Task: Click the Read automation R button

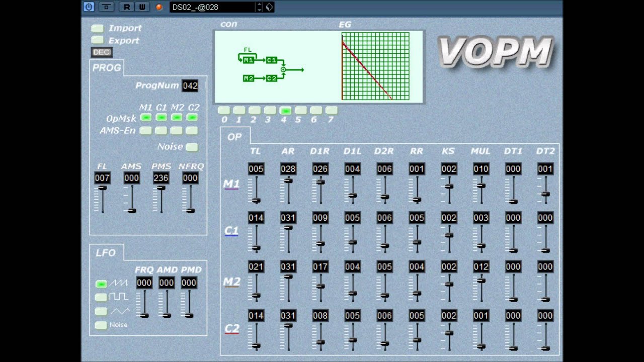Action: (127, 7)
